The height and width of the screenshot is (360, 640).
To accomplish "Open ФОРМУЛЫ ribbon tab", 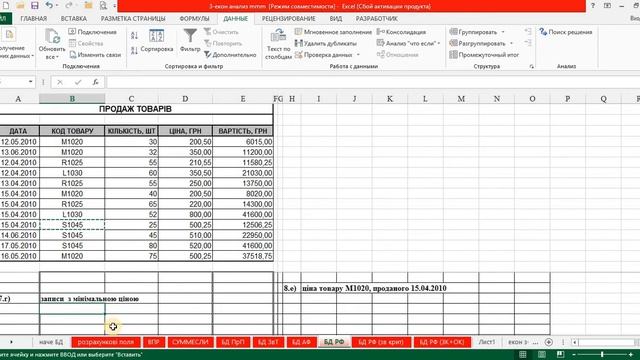I will coord(194,19).
